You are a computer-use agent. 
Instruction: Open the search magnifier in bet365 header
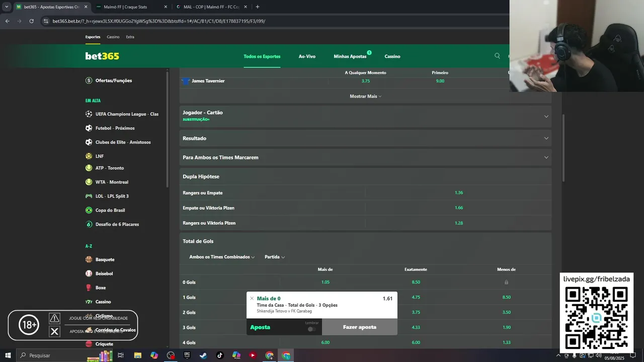coord(497,56)
